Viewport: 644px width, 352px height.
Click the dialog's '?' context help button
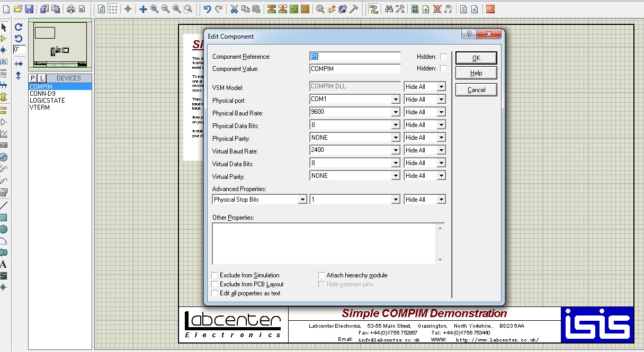tap(469, 34)
